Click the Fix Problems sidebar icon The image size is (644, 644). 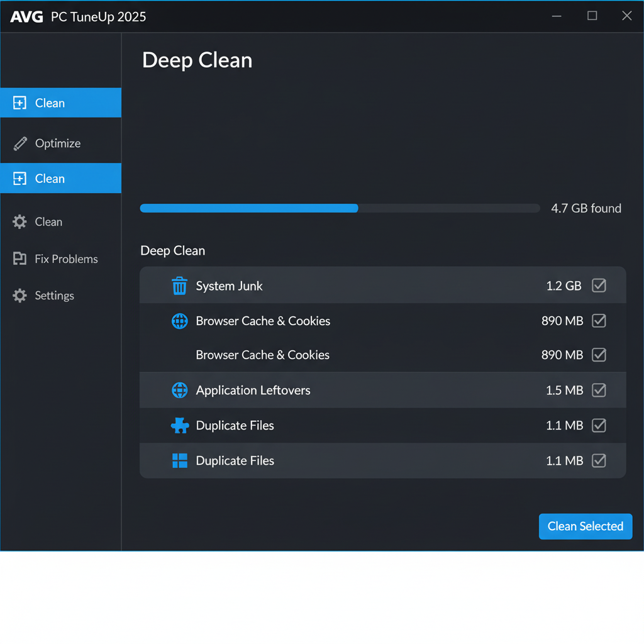tap(19, 258)
